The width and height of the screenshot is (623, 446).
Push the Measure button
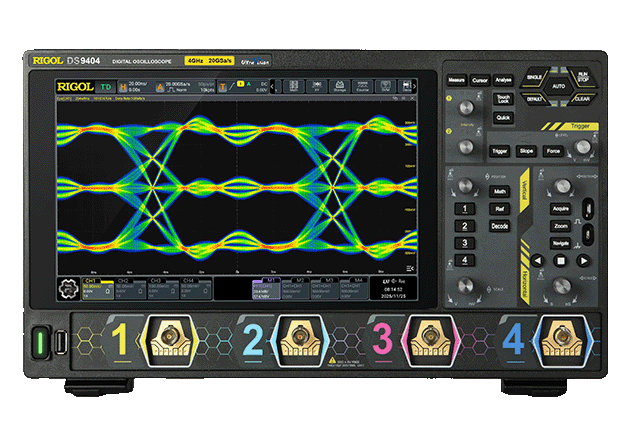pos(456,80)
